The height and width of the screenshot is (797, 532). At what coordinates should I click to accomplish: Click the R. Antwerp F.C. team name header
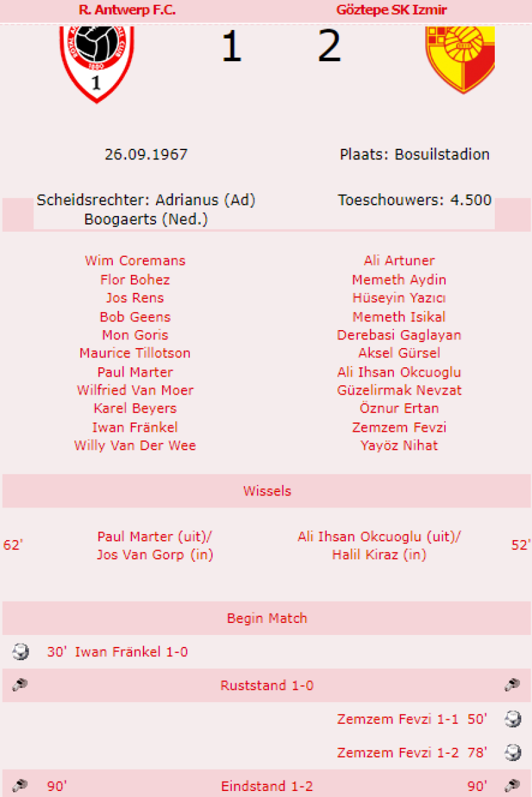pyautogui.click(x=127, y=10)
